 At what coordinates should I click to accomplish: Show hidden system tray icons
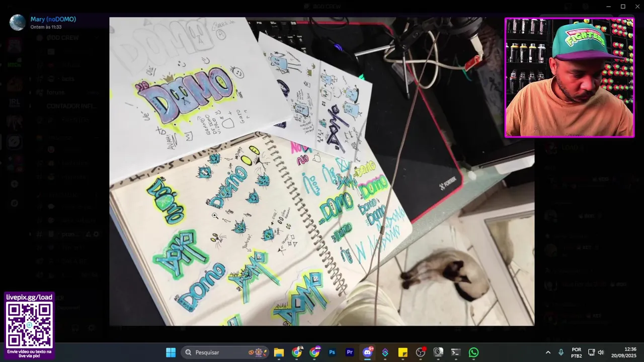[548, 352]
